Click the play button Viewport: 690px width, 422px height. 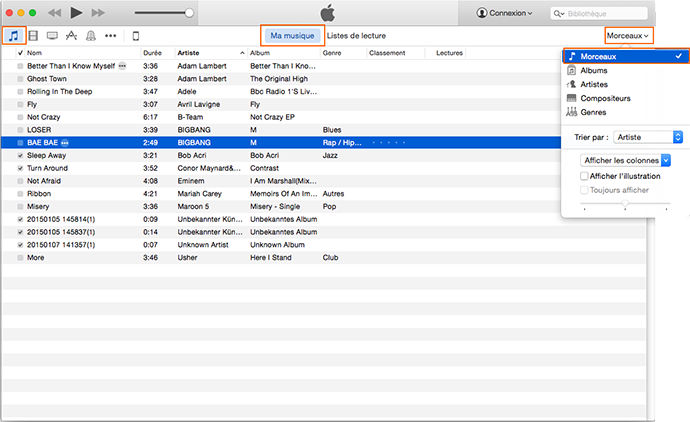[x=77, y=13]
